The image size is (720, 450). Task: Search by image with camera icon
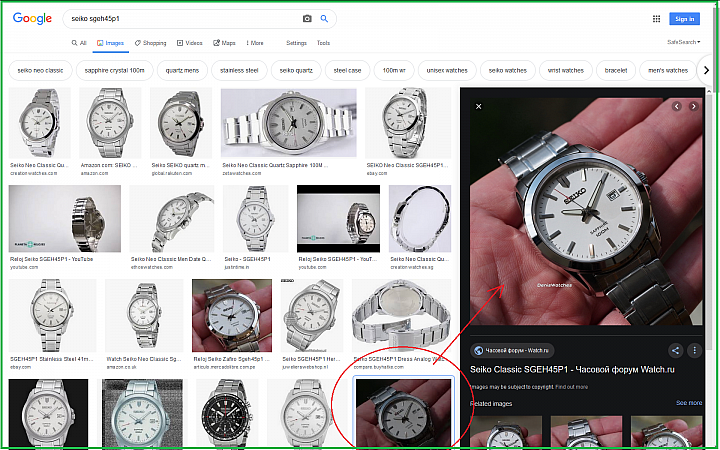click(307, 19)
